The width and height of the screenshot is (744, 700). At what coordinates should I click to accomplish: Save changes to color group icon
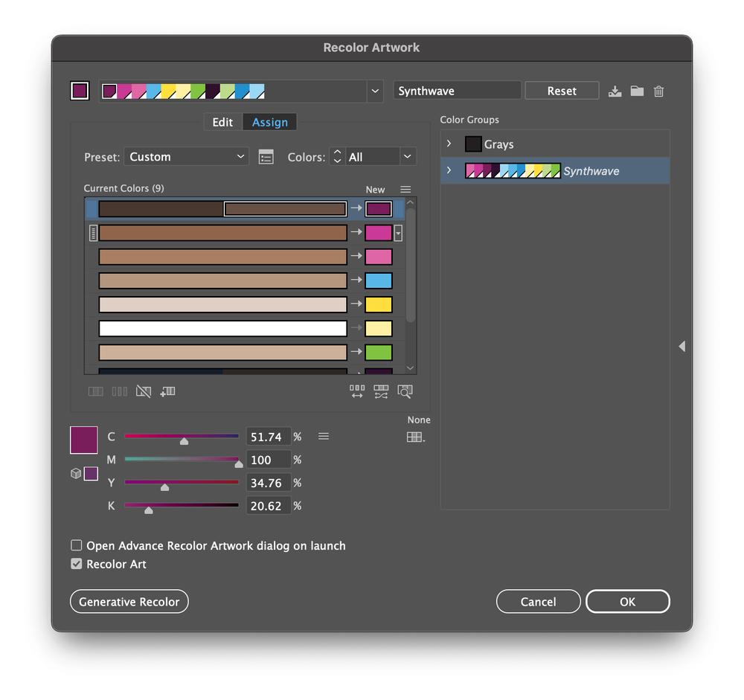click(x=615, y=91)
